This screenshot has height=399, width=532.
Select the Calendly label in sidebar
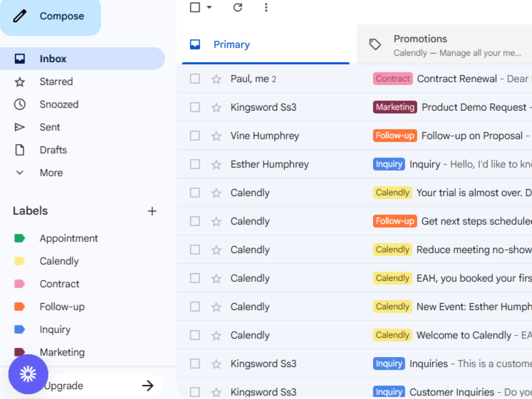point(59,261)
